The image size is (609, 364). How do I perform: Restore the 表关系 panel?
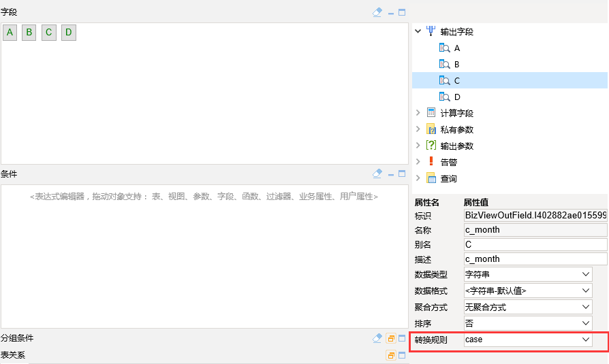[391, 355]
